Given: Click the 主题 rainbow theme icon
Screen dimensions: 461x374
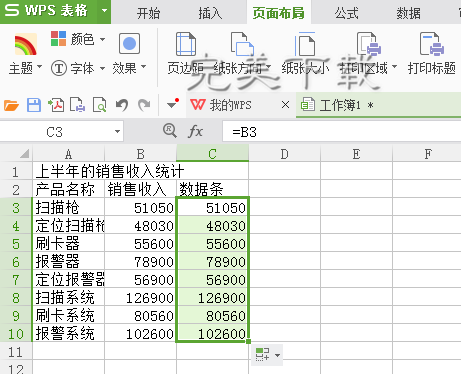Looking at the screenshot, I should (x=26, y=44).
